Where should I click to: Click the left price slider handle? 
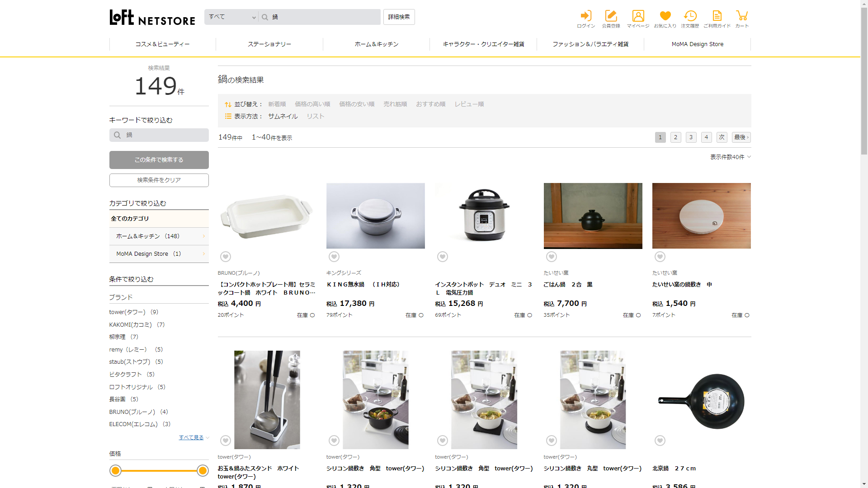(116, 471)
